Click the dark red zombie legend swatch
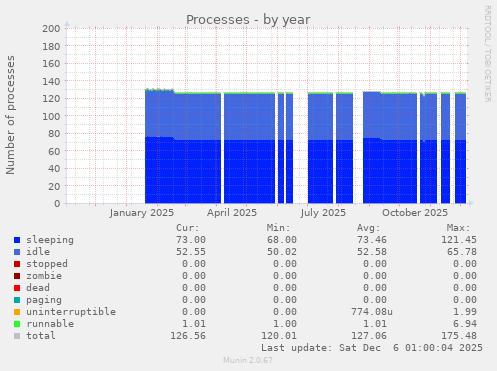Image resolution: width=497 pixels, height=371 pixels. tap(17, 276)
